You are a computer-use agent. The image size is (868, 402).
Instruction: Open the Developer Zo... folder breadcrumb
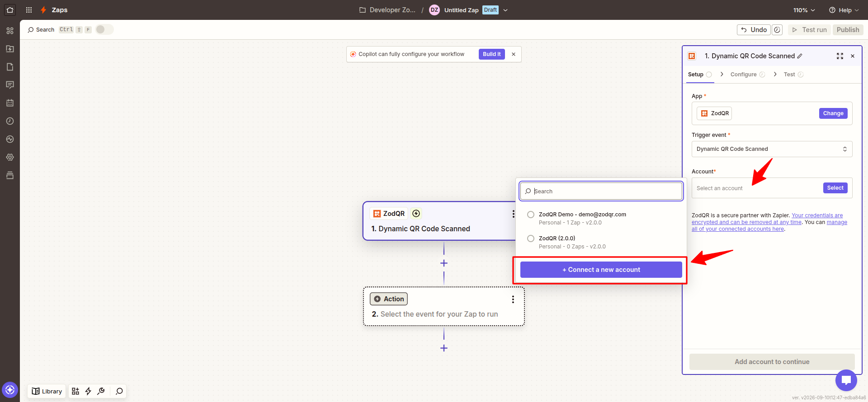[x=387, y=10]
